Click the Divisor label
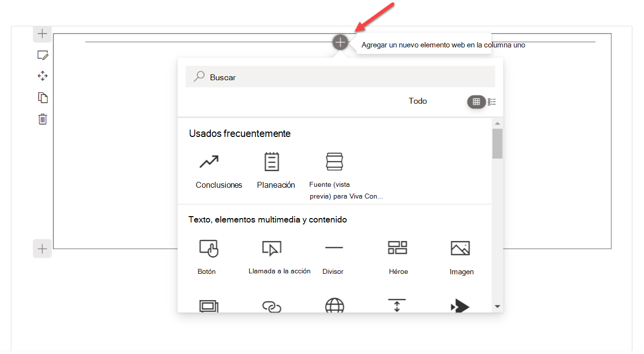 333,271
